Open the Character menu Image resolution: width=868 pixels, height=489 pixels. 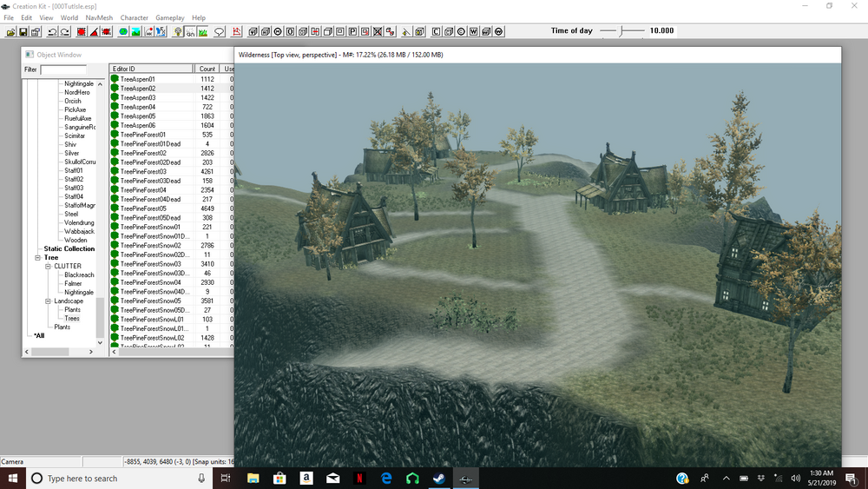point(134,17)
